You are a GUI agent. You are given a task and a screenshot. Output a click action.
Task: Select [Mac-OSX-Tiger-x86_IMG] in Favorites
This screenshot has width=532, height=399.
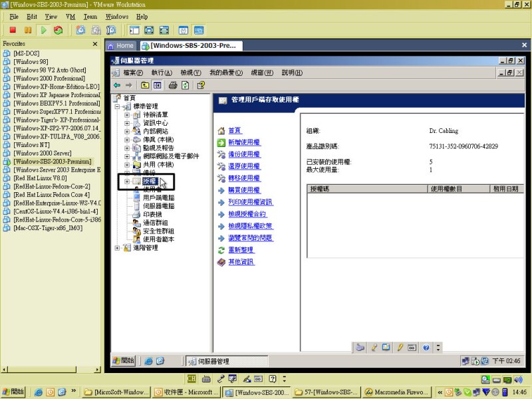[48, 228]
